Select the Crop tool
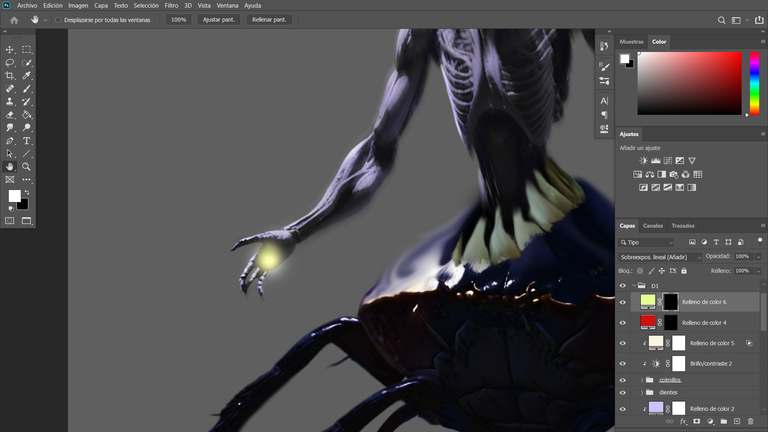Screen dimensions: 768x432 point(9,75)
